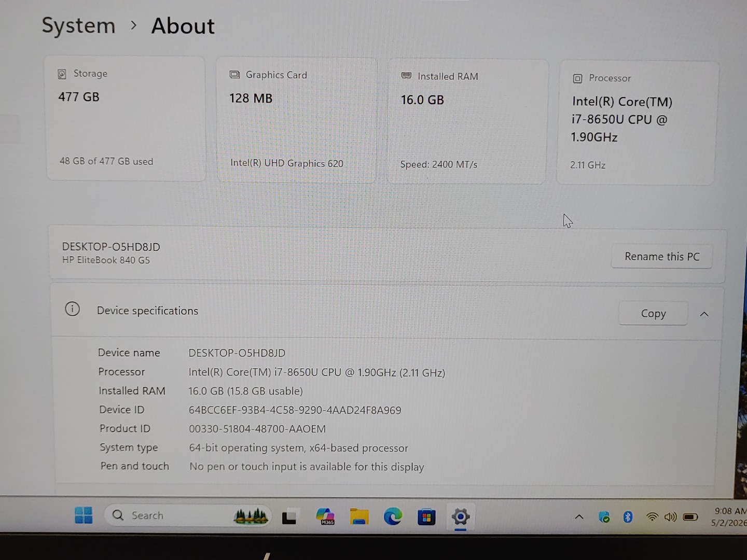
Task: Click the Bluetooth icon in the system tray
Action: point(628,516)
